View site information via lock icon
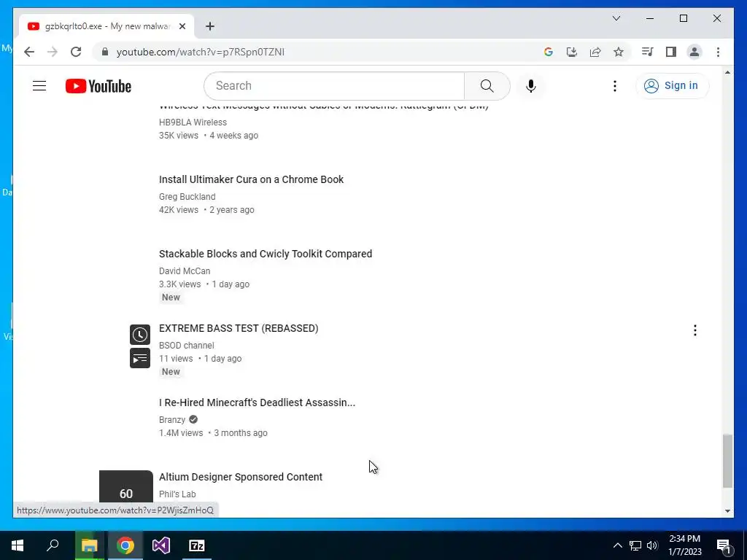747x560 pixels. coord(105,52)
